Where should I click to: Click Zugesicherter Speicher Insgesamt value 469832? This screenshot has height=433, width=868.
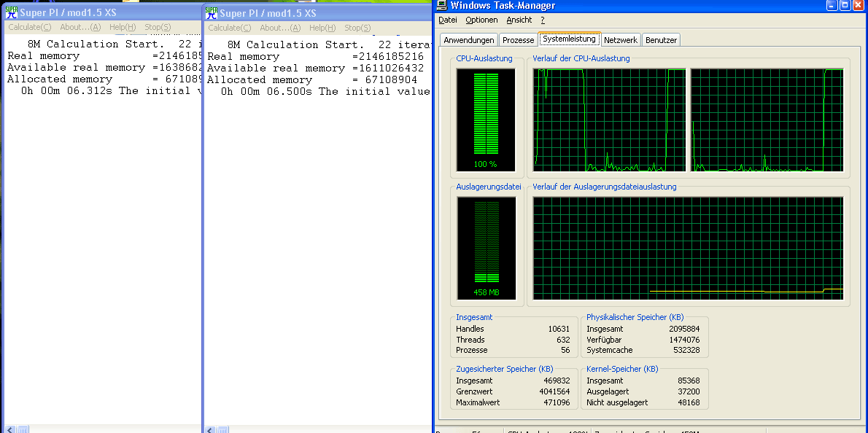pos(556,381)
